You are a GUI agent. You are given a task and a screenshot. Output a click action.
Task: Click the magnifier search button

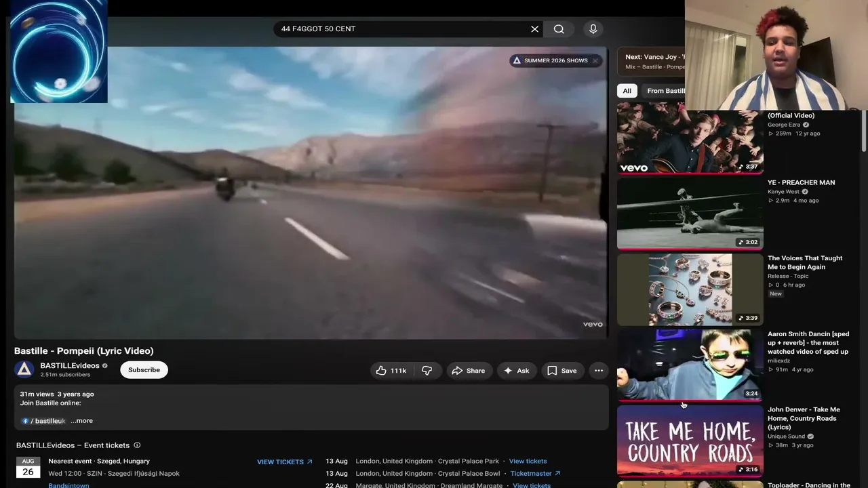click(x=559, y=29)
